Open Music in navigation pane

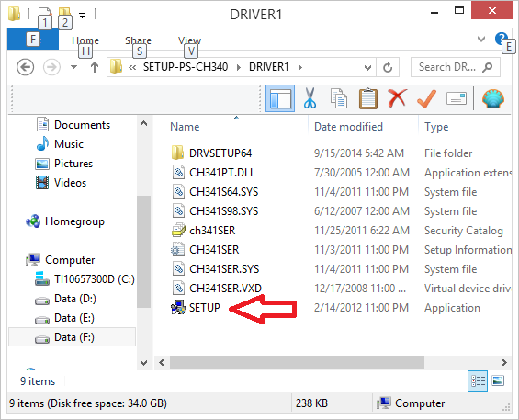[x=69, y=144]
